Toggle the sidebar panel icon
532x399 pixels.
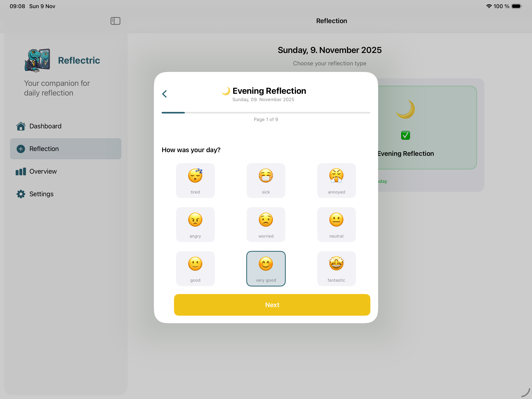coord(115,21)
